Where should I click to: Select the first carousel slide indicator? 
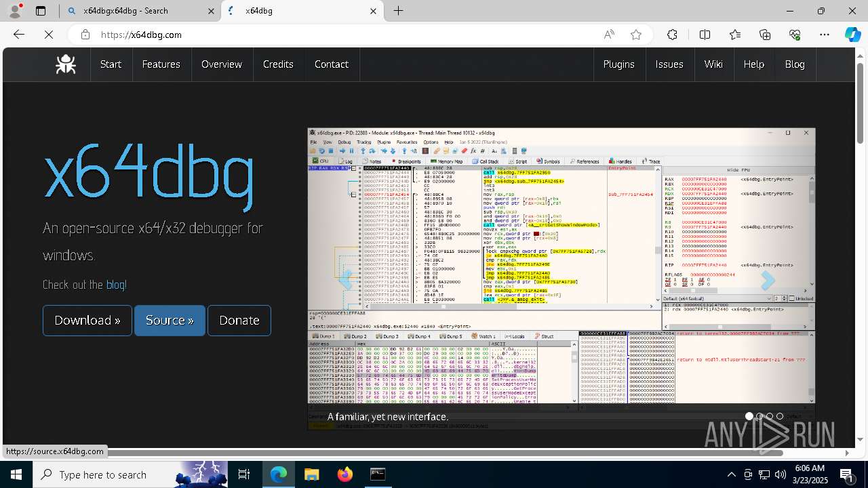point(749,416)
